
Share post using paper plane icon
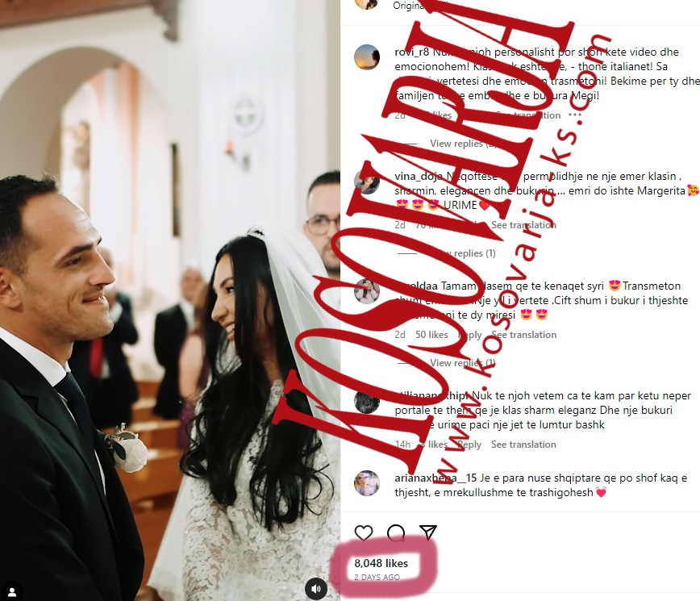pyautogui.click(x=427, y=532)
